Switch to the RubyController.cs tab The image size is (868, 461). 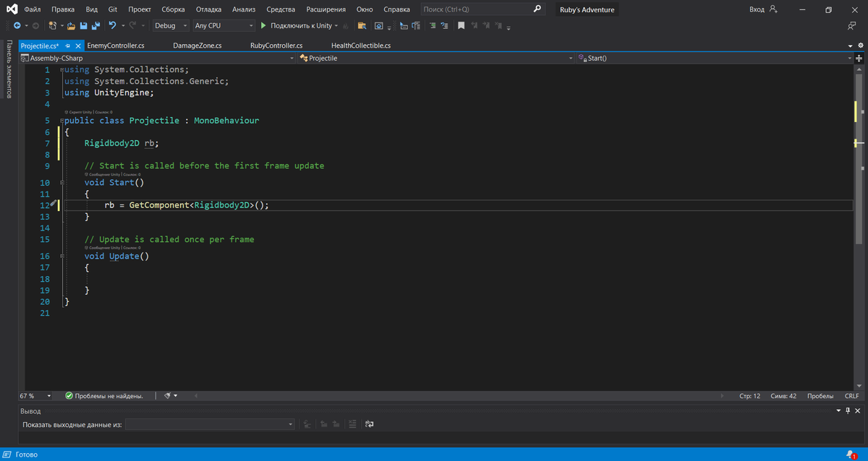tap(276, 46)
